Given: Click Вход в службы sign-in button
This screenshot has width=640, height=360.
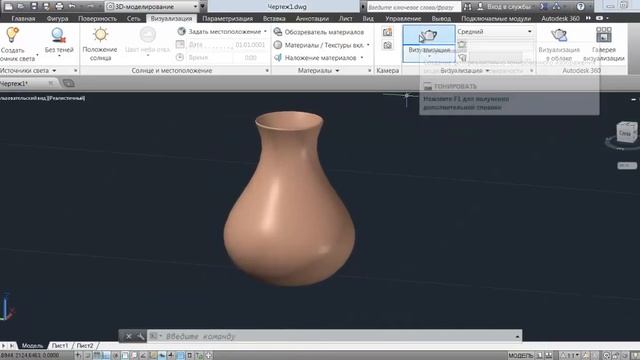Looking at the screenshot, I should tap(504, 7).
